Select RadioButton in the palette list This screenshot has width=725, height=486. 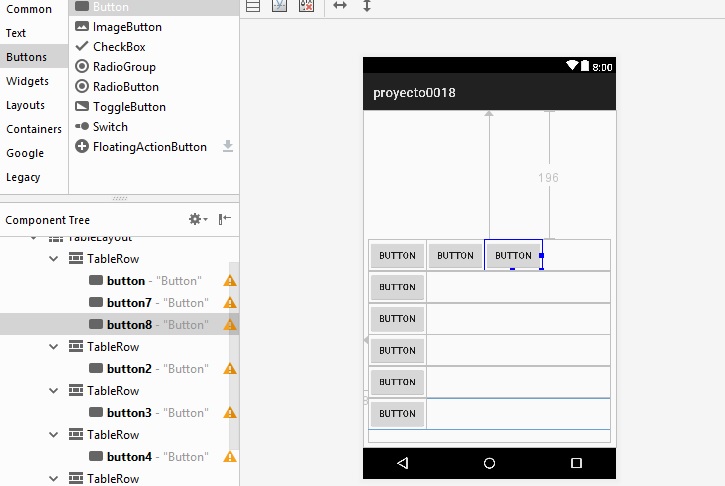(125, 87)
